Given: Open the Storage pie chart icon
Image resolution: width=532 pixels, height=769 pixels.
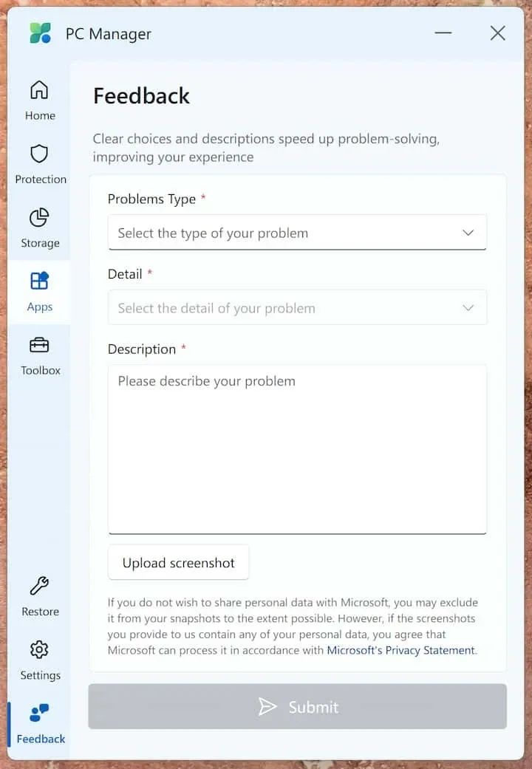Looking at the screenshot, I should (39, 217).
